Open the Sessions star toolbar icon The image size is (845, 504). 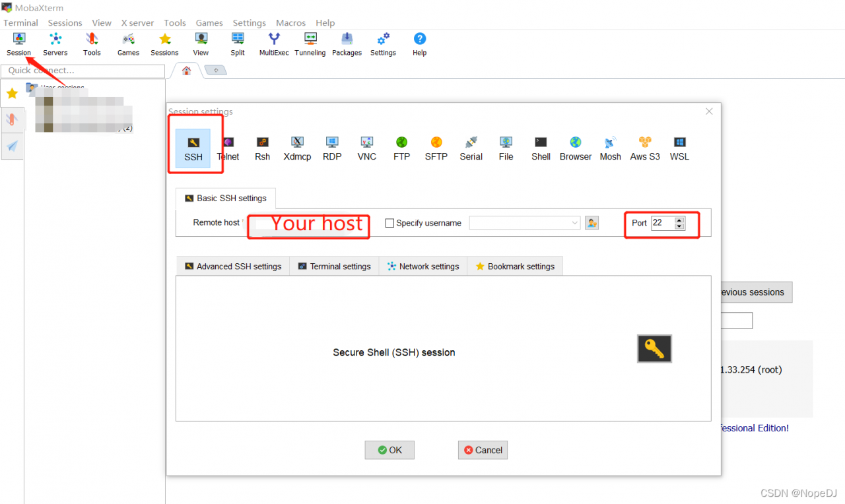pyautogui.click(x=164, y=44)
